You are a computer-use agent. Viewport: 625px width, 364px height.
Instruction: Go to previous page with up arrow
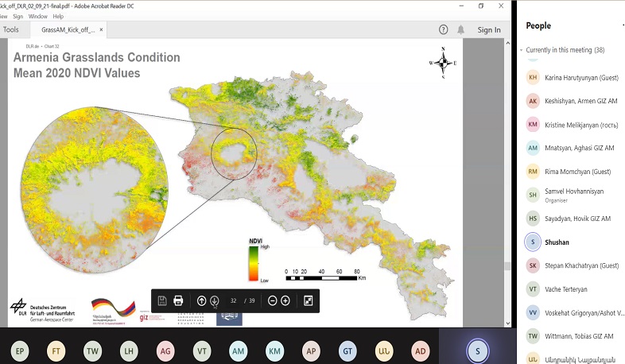[x=202, y=300]
